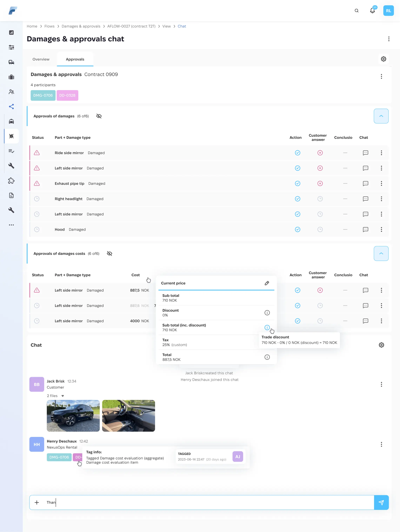Open the car exterior photo thumbnail
The width and height of the screenshot is (400, 532).
point(73,416)
